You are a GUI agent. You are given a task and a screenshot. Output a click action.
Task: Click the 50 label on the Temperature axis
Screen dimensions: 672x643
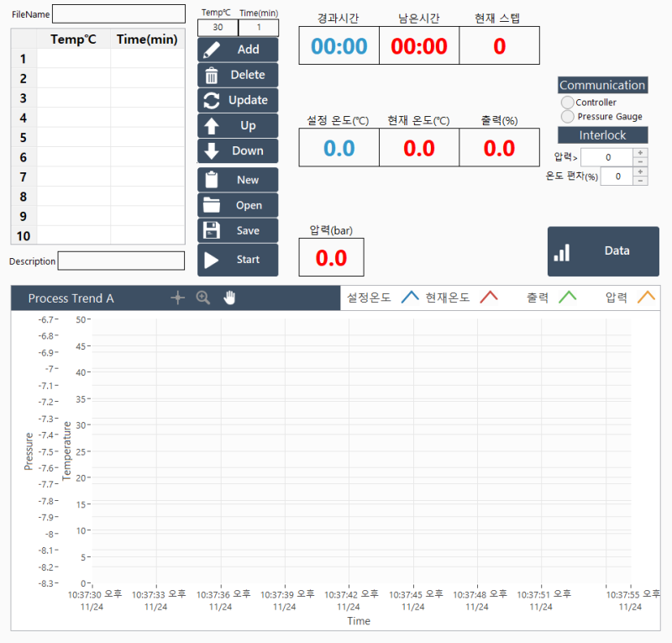(x=81, y=319)
